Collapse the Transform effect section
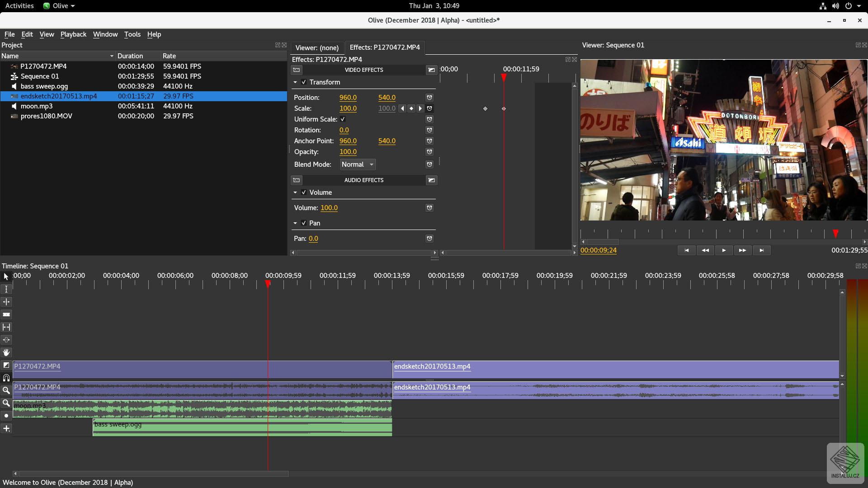 pos(296,82)
